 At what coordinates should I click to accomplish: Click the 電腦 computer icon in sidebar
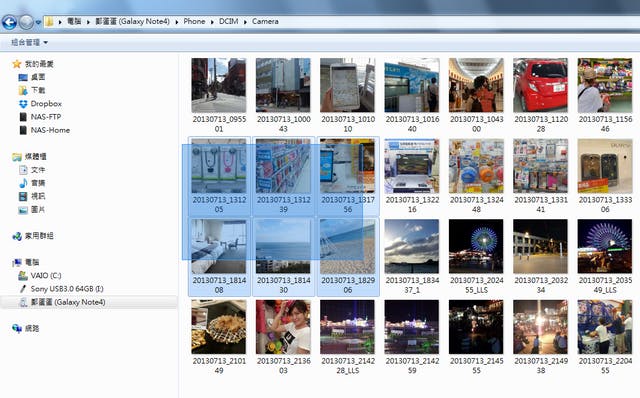(17, 262)
